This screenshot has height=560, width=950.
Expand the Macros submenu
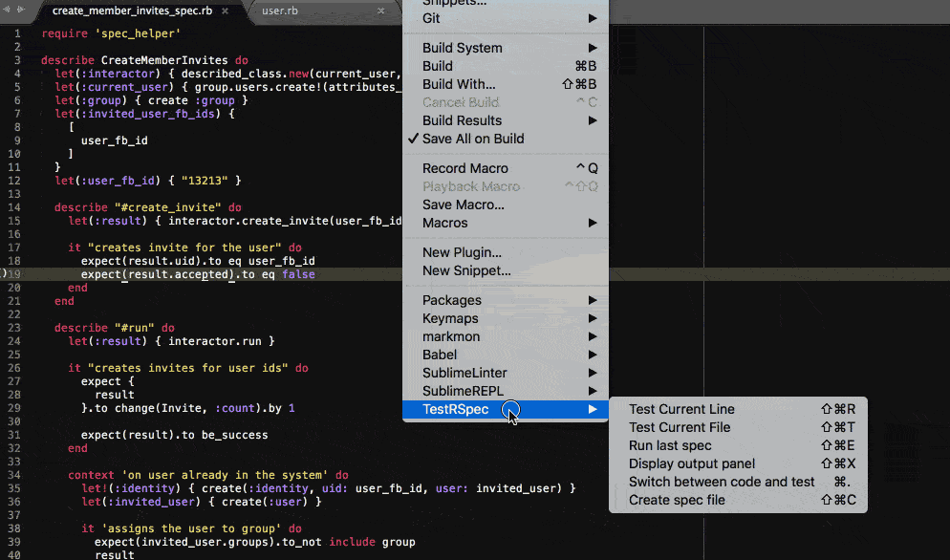coord(506,223)
